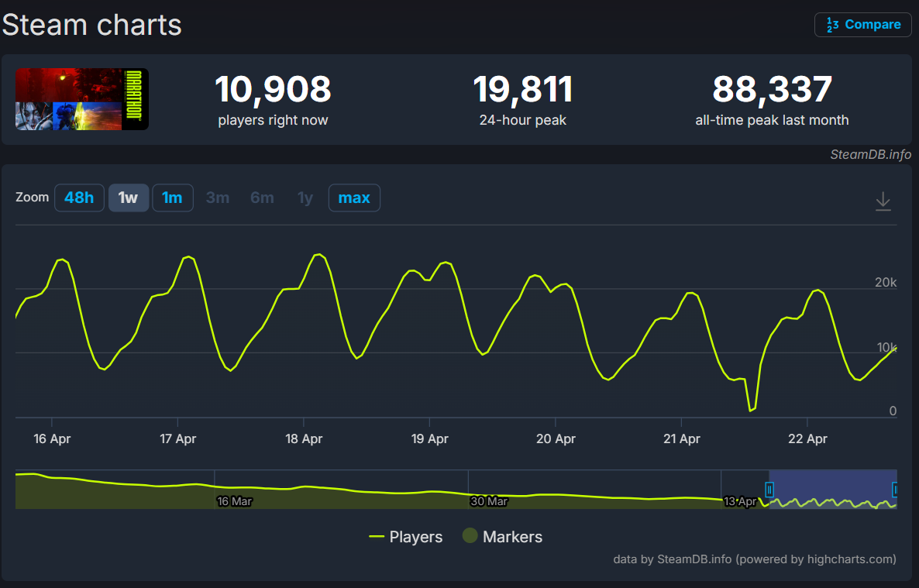Viewport: 919px width, 588px height.
Task: Click the 20k y-axis label
Action: [x=886, y=282]
